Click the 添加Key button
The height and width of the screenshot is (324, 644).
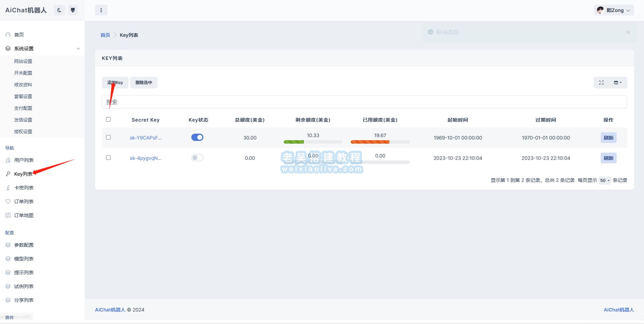tap(115, 83)
